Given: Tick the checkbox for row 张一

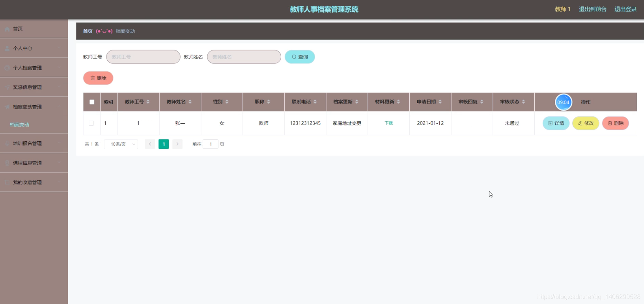Looking at the screenshot, I should tap(91, 123).
